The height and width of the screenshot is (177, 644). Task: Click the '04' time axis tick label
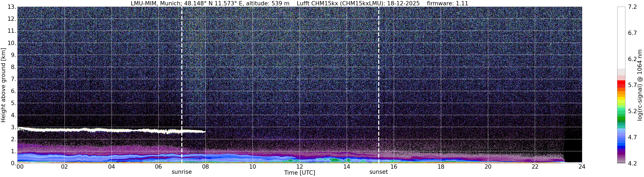click(x=112, y=167)
